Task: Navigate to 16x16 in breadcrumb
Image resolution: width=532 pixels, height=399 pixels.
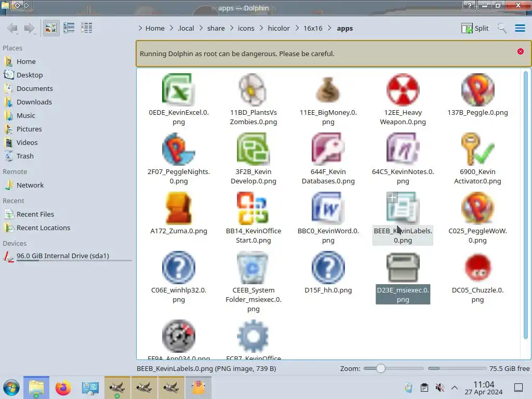Action: coord(313,29)
